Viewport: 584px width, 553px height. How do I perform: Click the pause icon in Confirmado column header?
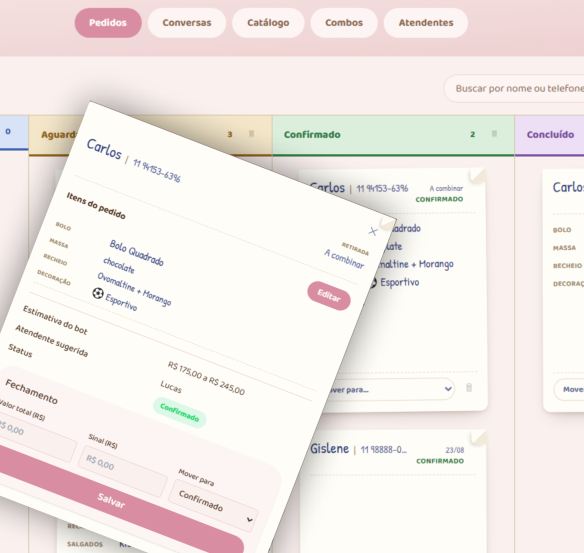494,134
